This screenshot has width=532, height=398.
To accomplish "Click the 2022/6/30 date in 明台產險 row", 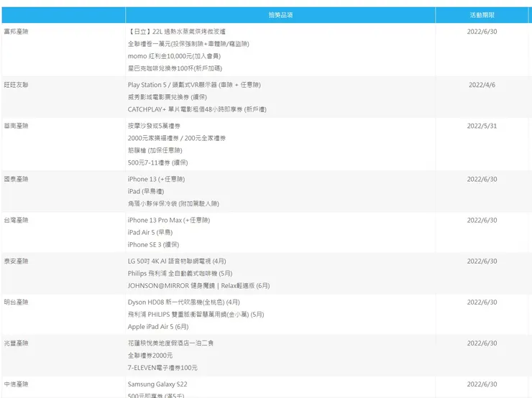I will [x=482, y=302].
